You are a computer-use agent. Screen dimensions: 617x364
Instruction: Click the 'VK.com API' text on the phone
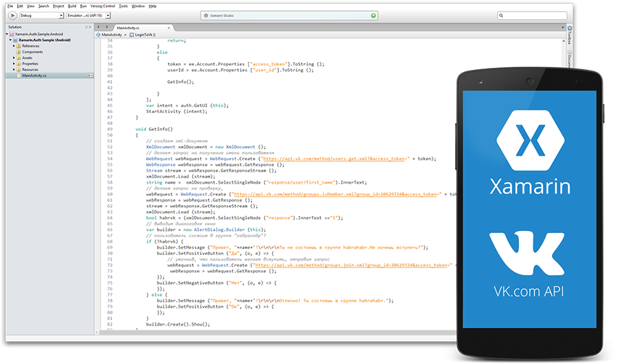529,291
